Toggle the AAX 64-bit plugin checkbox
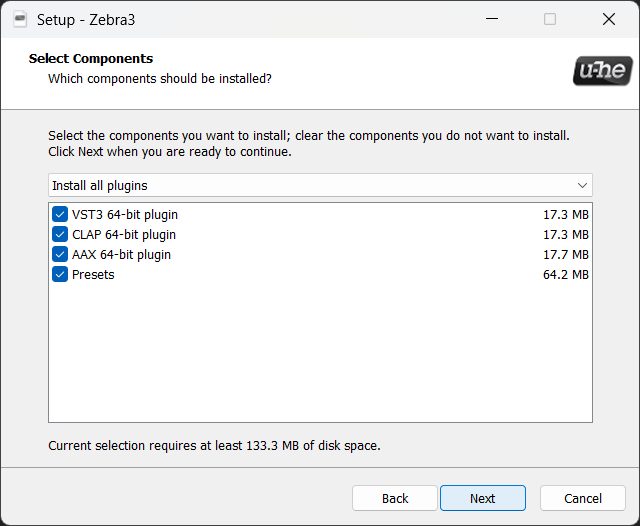The height and width of the screenshot is (526, 640). point(60,254)
